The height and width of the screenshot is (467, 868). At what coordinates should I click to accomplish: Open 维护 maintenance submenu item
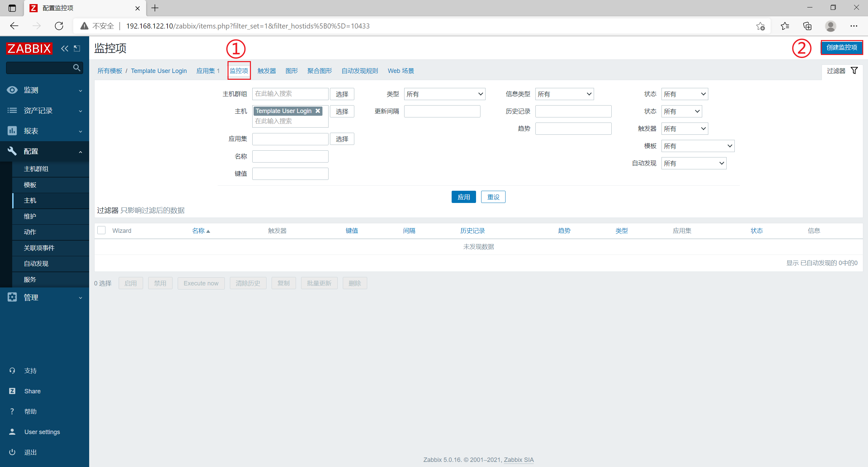pos(51,216)
